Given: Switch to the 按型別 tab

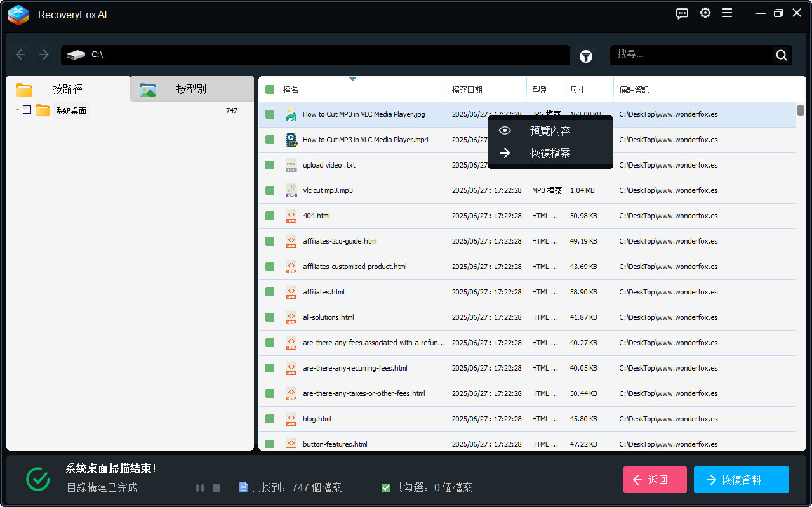Looking at the screenshot, I should click(x=190, y=89).
